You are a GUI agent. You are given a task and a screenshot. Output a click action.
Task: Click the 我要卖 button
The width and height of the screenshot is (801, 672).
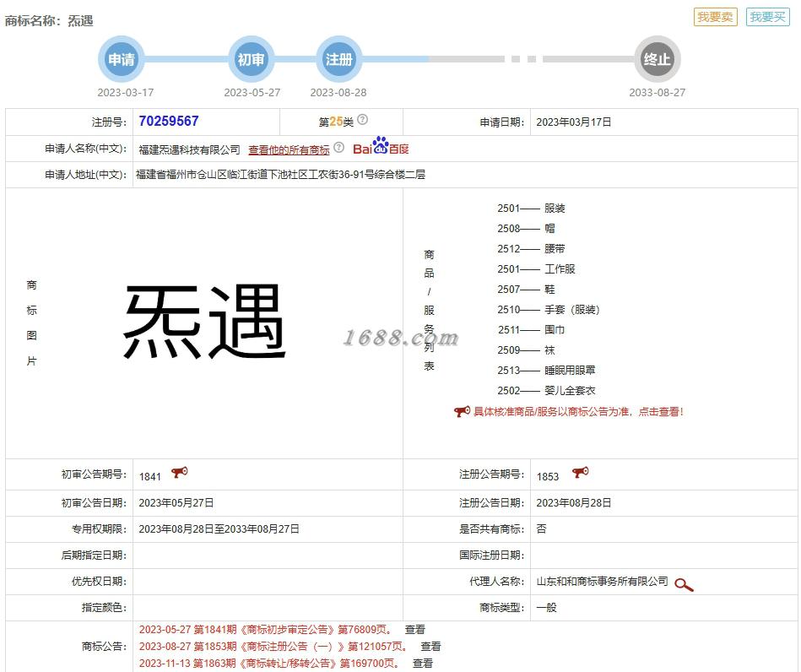click(715, 17)
